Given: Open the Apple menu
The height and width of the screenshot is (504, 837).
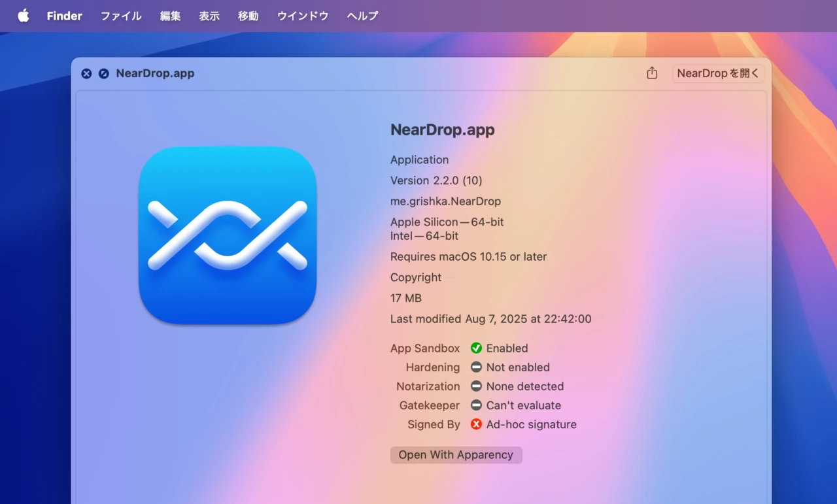Looking at the screenshot, I should pos(23,16).
